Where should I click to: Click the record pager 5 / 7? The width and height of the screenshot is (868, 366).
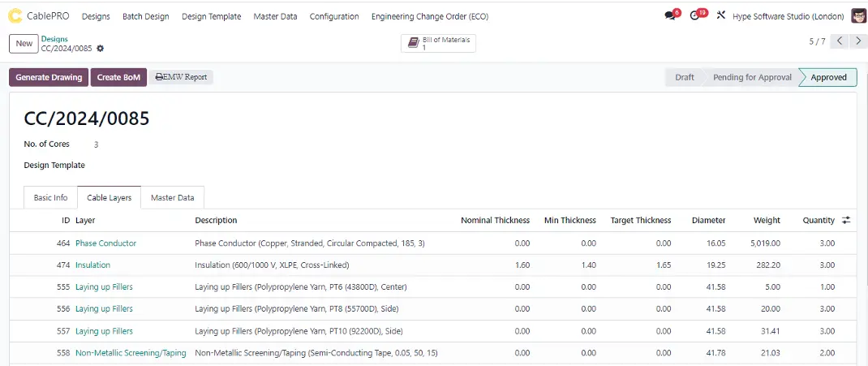(x=817, y=41)
